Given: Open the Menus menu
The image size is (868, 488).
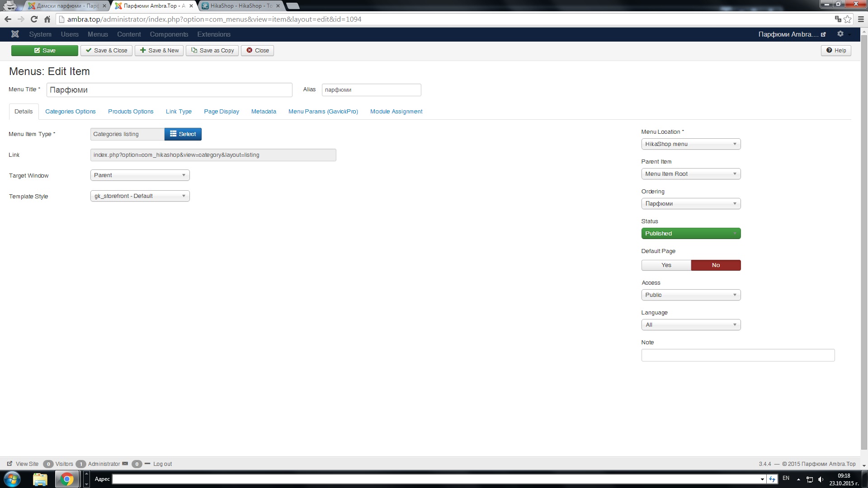Looking at the screenshot, I should click(x=98, y=34).
